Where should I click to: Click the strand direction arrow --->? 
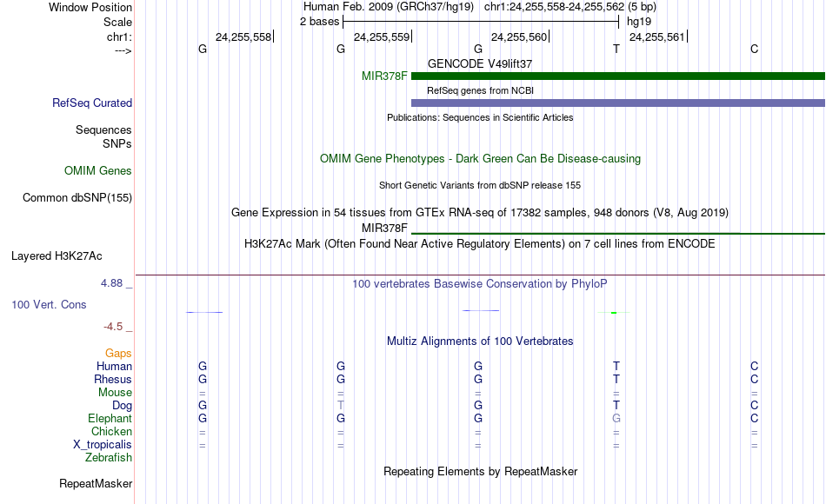[123, 51]
